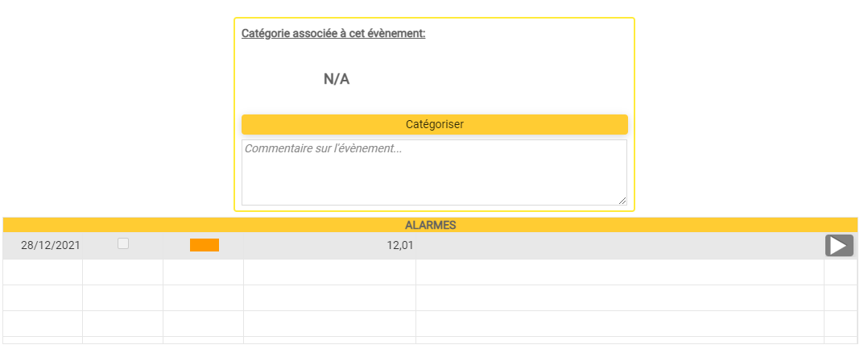Viewport: 868px width, 349px height.
Task: Click the orange alarm color indicator
Action: pyautogui.click(x=205, y=245)
